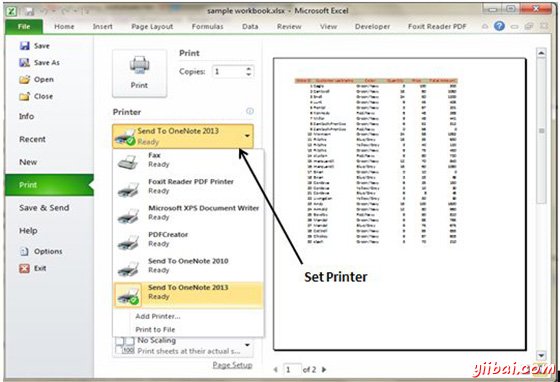Viewport: 560px width, 382px height.
Task: Select Print in the backstage menu
Action: [x=49, y=185]
